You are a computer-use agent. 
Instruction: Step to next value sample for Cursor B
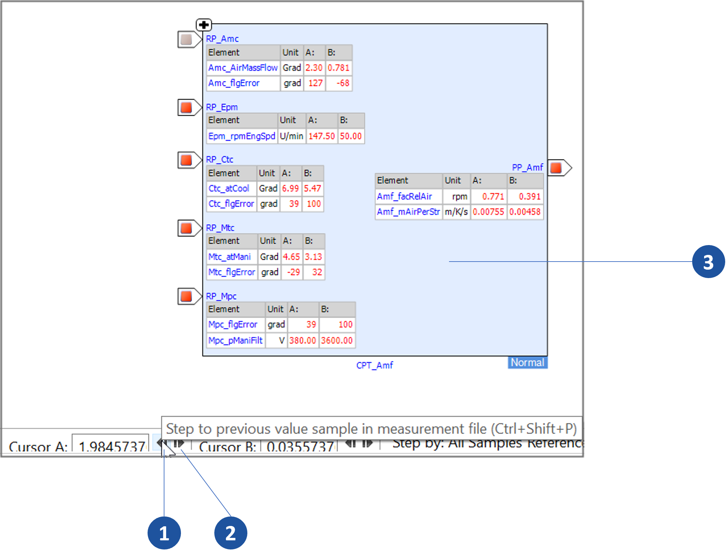(366, 443)
